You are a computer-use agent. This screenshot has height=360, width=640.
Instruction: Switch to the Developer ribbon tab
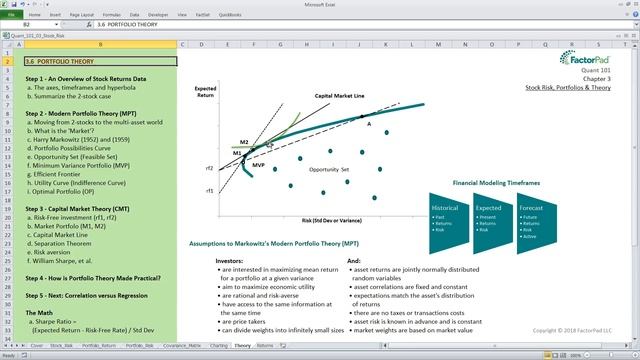(158, 15)
